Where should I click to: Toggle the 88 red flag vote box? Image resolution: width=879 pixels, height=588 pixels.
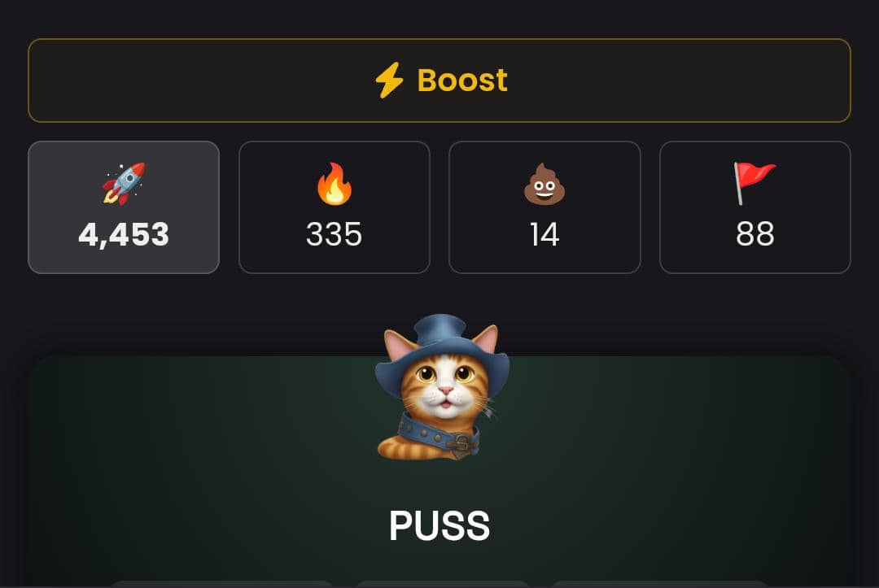[755, 207]
